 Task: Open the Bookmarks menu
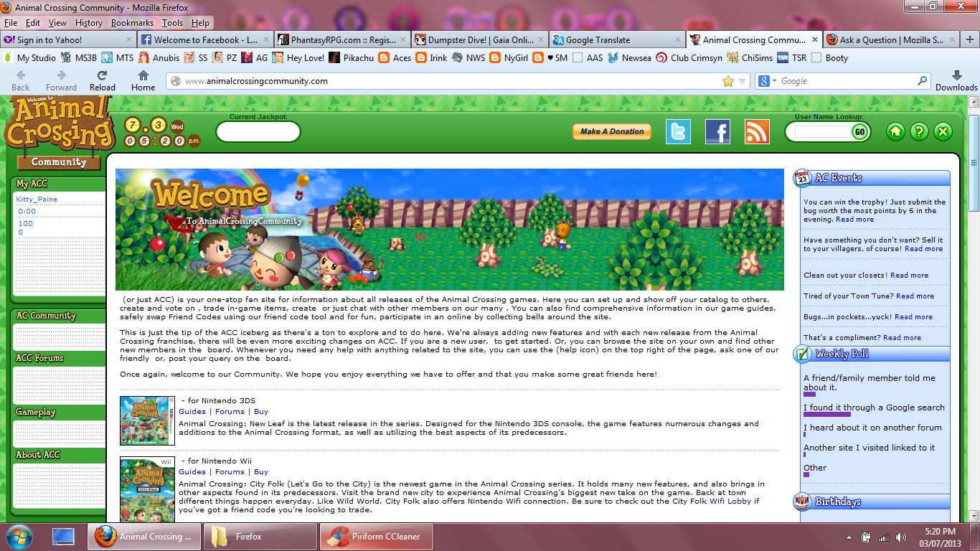pyautogui.click(x=132, y=23)
